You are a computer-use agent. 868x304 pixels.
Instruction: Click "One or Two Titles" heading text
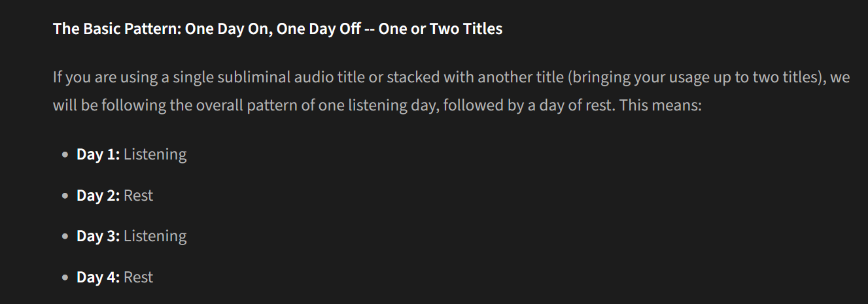pos(444,29)
